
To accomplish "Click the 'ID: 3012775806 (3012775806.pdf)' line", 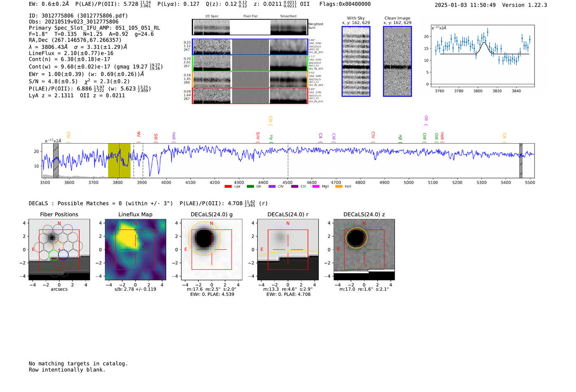I will click(x=78, y=16).
